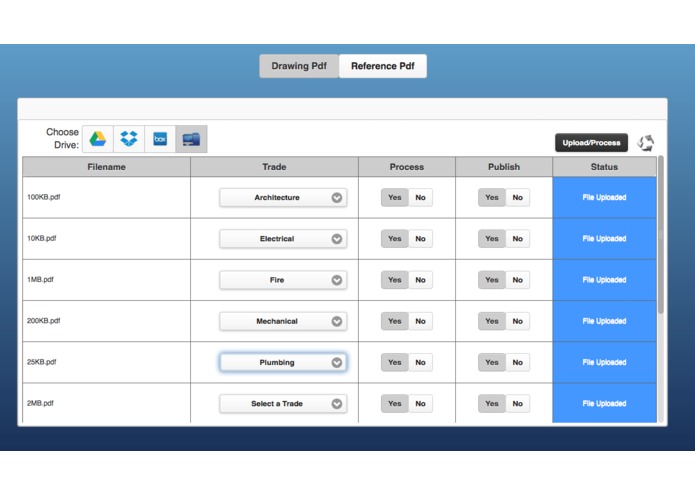The height and width of the screenshot is (494, 695).
Task: Click File Uploaded status for 1MB.pdf
Action: tap(605, 280)
